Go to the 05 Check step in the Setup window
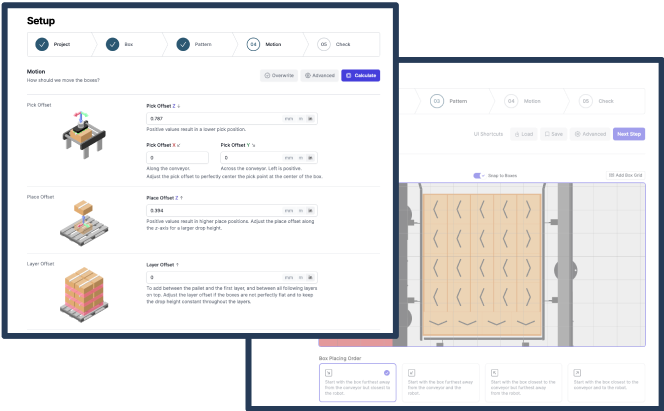Image resolution: width=664 pixels, height=411 pixels. pyautogui.click(x=334, y=44)
